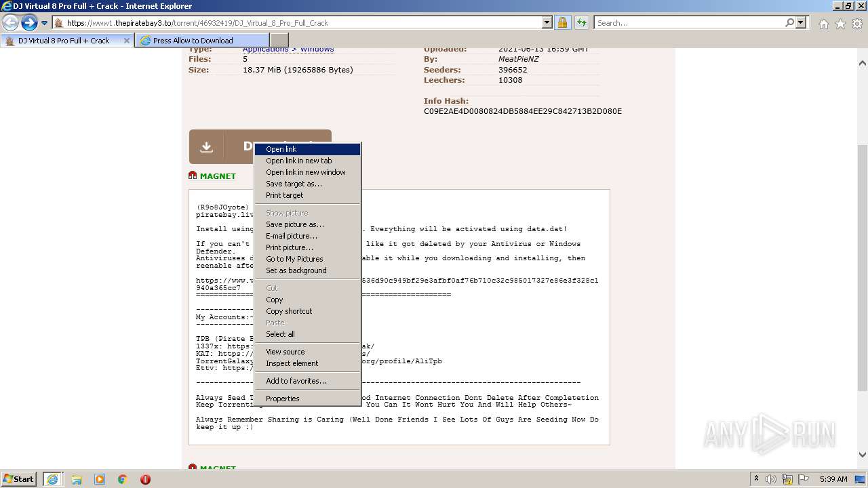Click the vertical scrollbar thumb
The width and height of the screenshot is (868, 488).
click(863, 268)
